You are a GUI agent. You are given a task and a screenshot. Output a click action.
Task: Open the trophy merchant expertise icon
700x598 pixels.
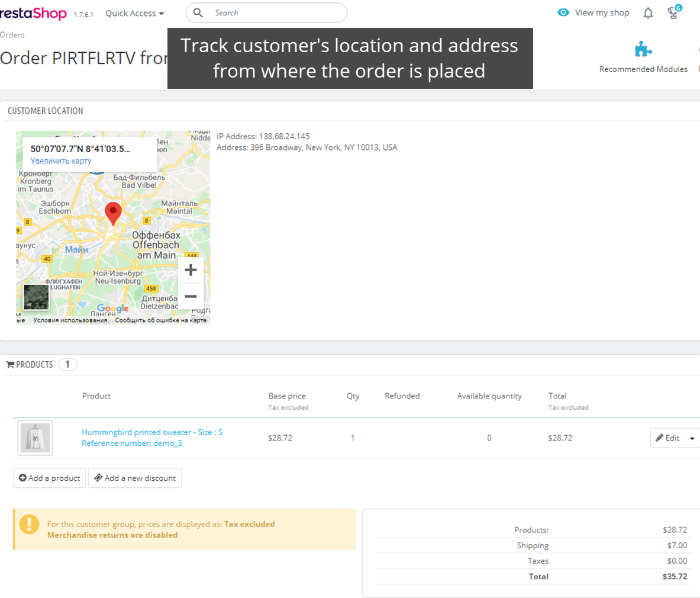tap(673, 12)
